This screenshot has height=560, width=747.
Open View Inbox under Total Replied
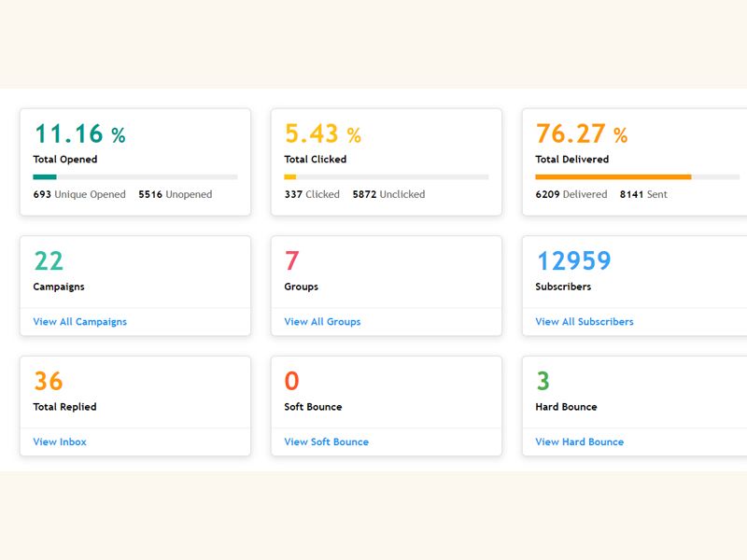(60, 441)
